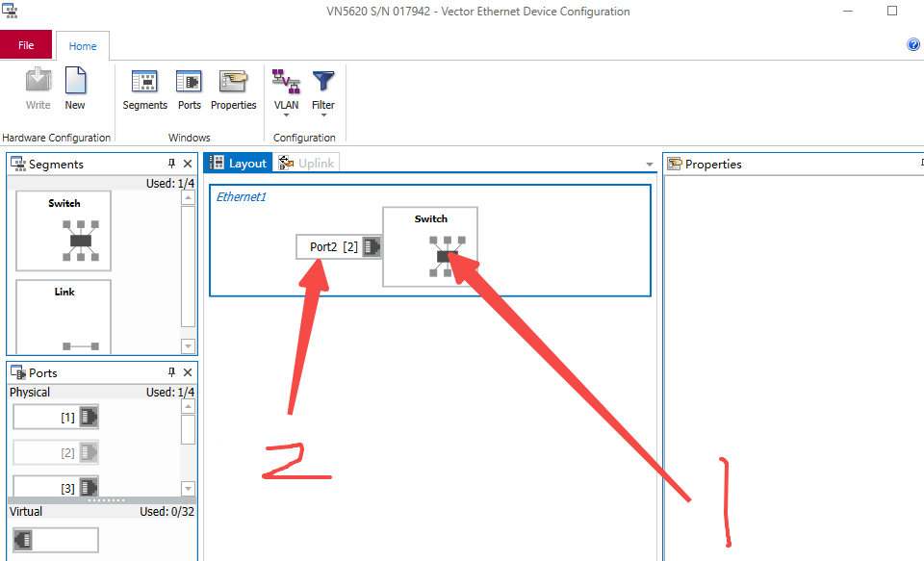Open the File menu
This screenshot has height=561, width=924.
26,45
